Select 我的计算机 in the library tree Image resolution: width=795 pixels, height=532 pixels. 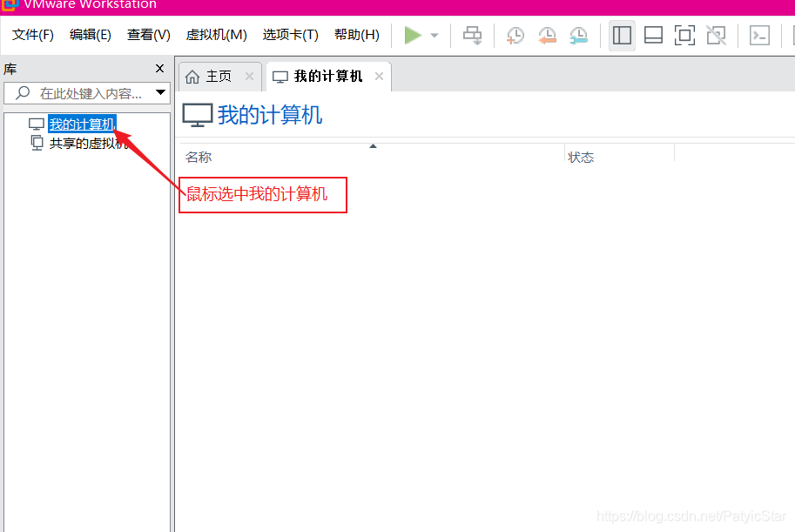tap(82, 124)
